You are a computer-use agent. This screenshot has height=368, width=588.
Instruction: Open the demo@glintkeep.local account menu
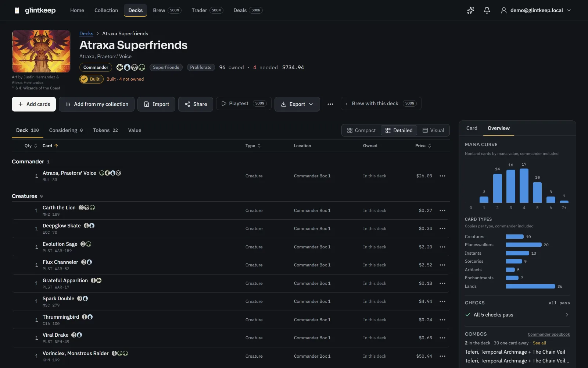click(x=536, y=10)
